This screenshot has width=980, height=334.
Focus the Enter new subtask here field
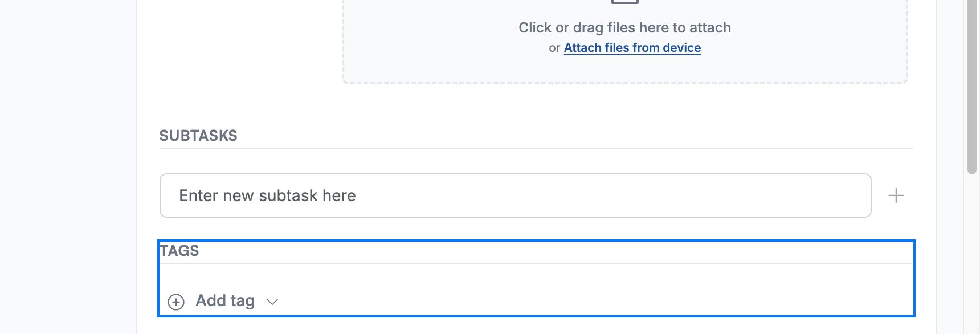point(516,195)
